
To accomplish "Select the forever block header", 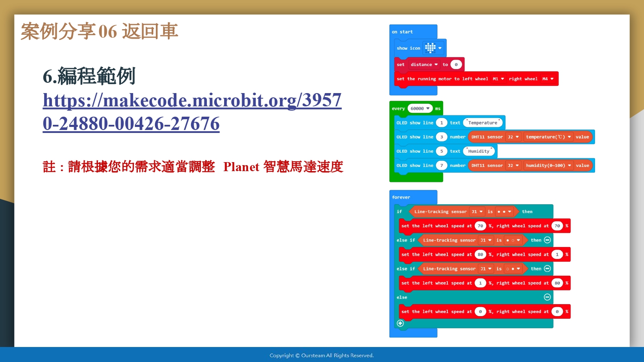I will [x=401, y=197].
